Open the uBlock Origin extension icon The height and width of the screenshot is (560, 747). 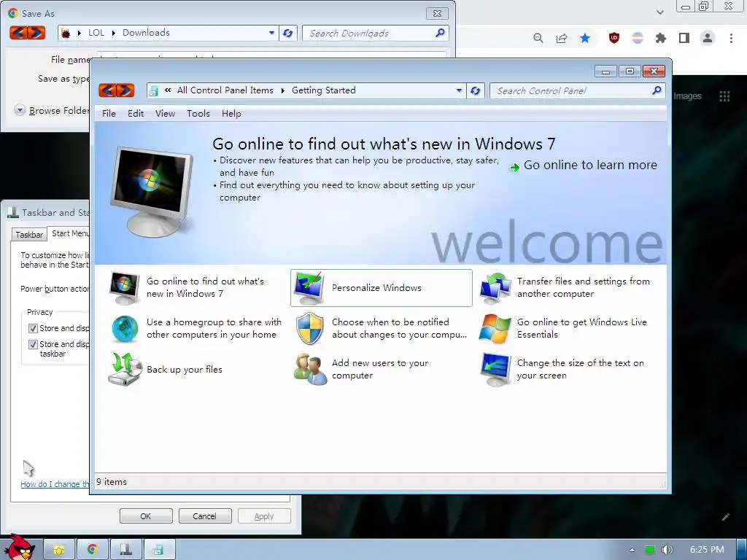(614, 38)
